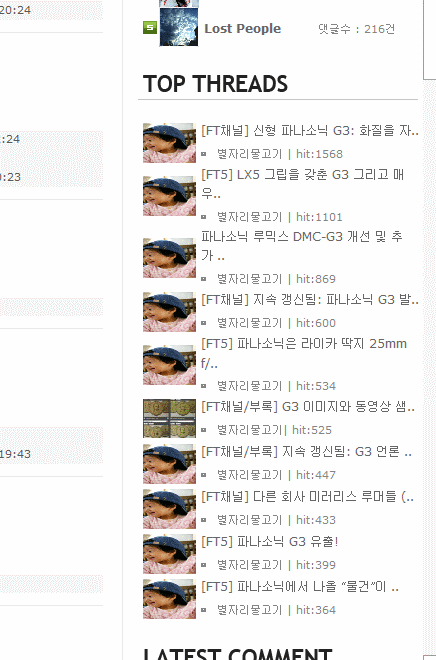Open thread '[FT채널] 지속 갱신됨: 파나소닉 G3 발..'

[x=310, y=300]
